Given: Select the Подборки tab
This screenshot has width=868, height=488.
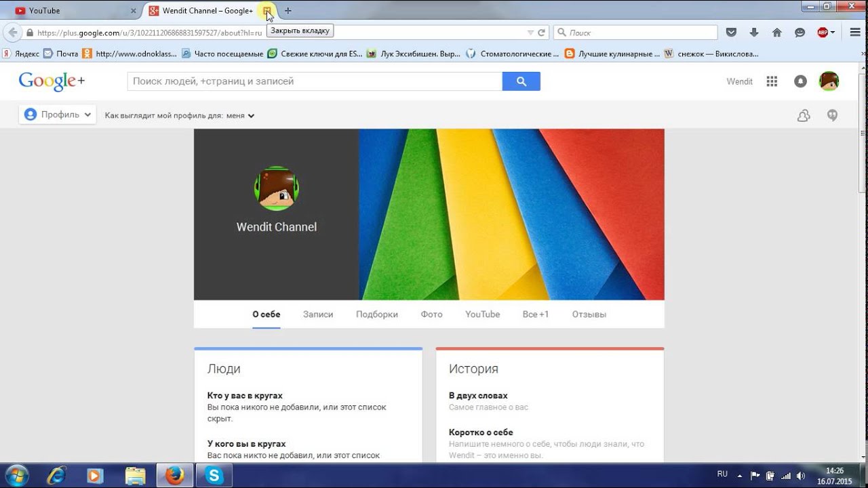Looking at the screenshot, I should pos(377,314).
